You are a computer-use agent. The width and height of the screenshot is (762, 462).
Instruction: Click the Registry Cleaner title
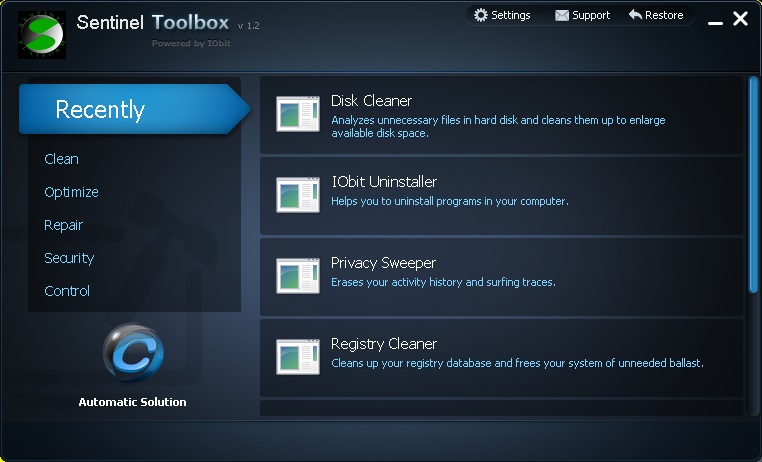pos(384,344)
